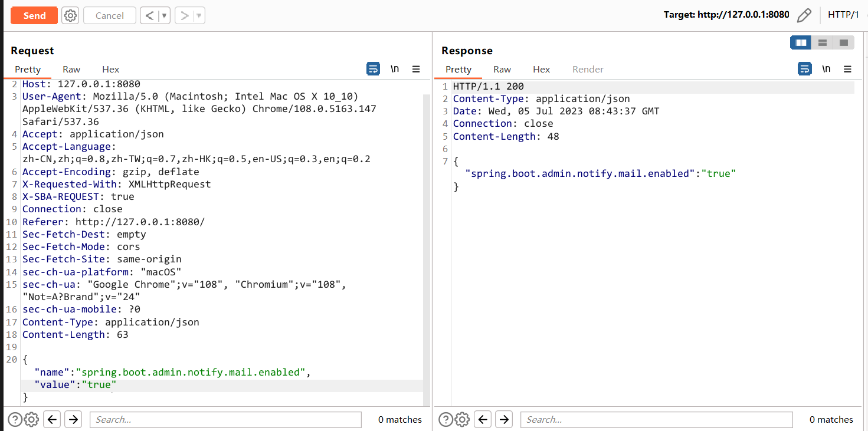Switch to the Response Raw tab
The height and width of the screenshot is (431, 868).
(502, 69)
